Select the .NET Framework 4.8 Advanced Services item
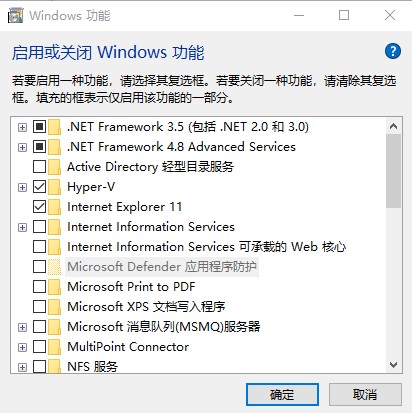This screenshot has height=413, width=412. click(181, 147)
